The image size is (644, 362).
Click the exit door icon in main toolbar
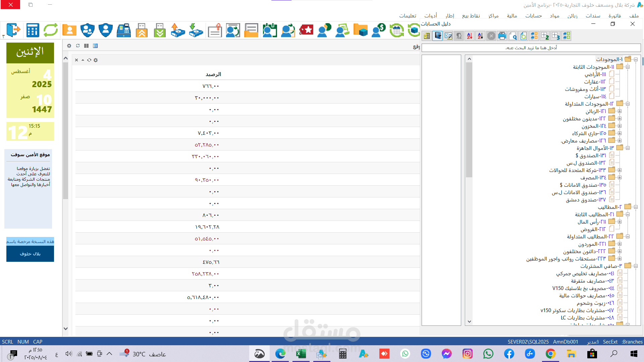coord(13,30)
